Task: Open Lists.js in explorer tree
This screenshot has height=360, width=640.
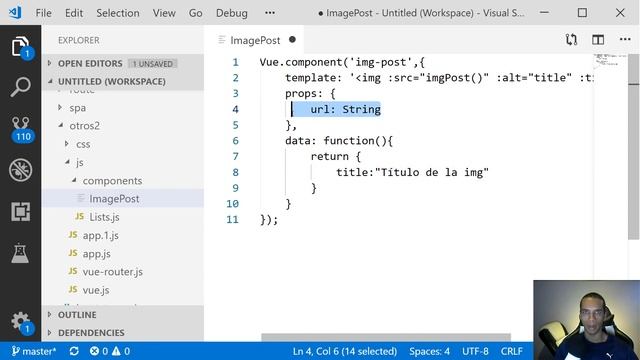Action: point(122,217)
